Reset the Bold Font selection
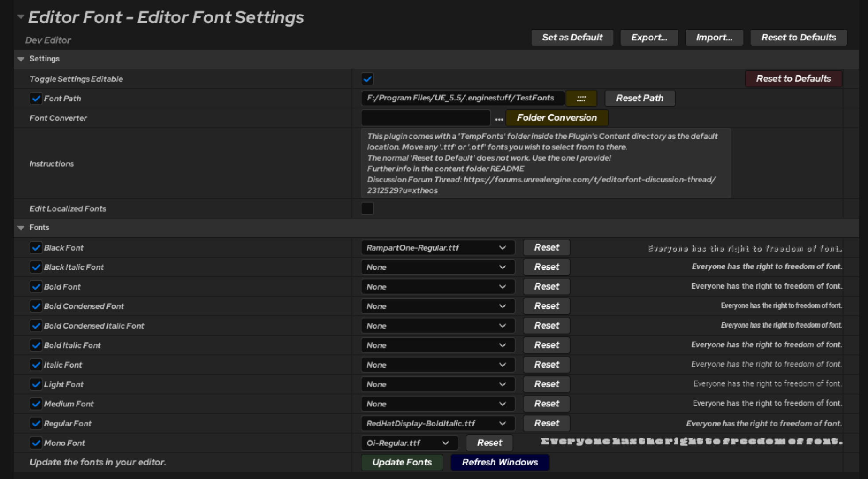The width and height of the screenshot is (868, 479). (x=546, y=287)
